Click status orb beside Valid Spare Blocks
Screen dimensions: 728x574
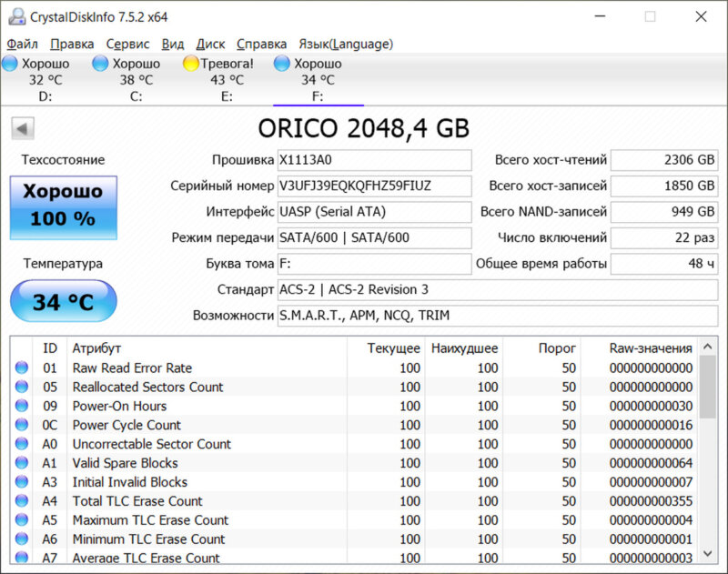click(x=22, y=463)
